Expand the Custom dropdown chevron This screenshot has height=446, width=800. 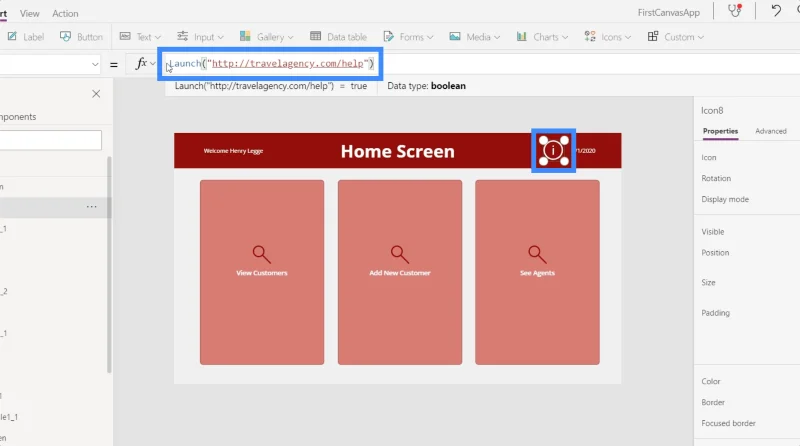[x=701, y=37]
